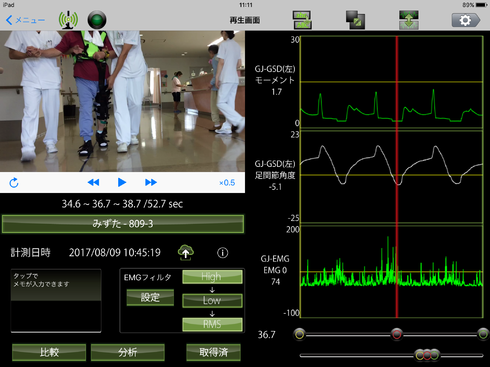Go back to the メニュー screen
The width and height of the screenshot is (490, 367).
click(25, 20)
